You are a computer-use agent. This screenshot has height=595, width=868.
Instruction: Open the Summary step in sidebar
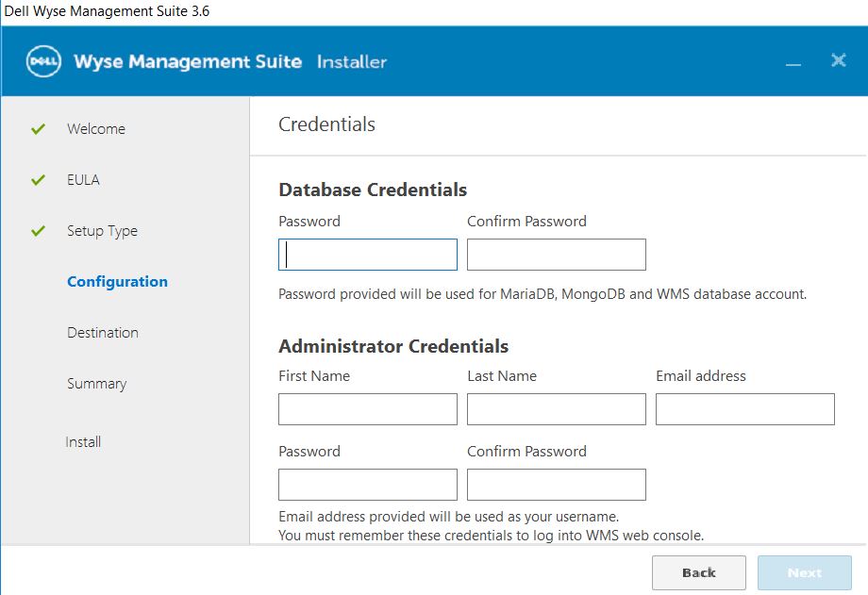pyautogui.click(x=96, y=384)
